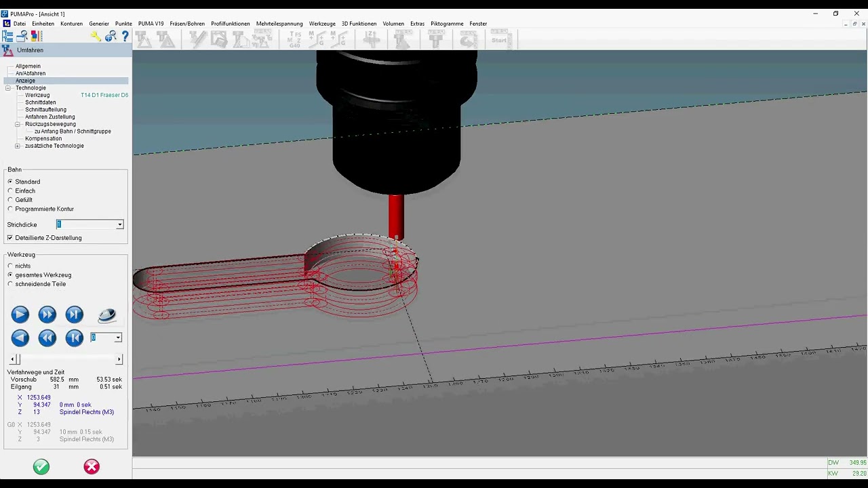The width and height of the screenshot is (868, 488).
Task: Click the 'T14 D1 Fraeser D6' tool label
Action: tap(104, 96)
